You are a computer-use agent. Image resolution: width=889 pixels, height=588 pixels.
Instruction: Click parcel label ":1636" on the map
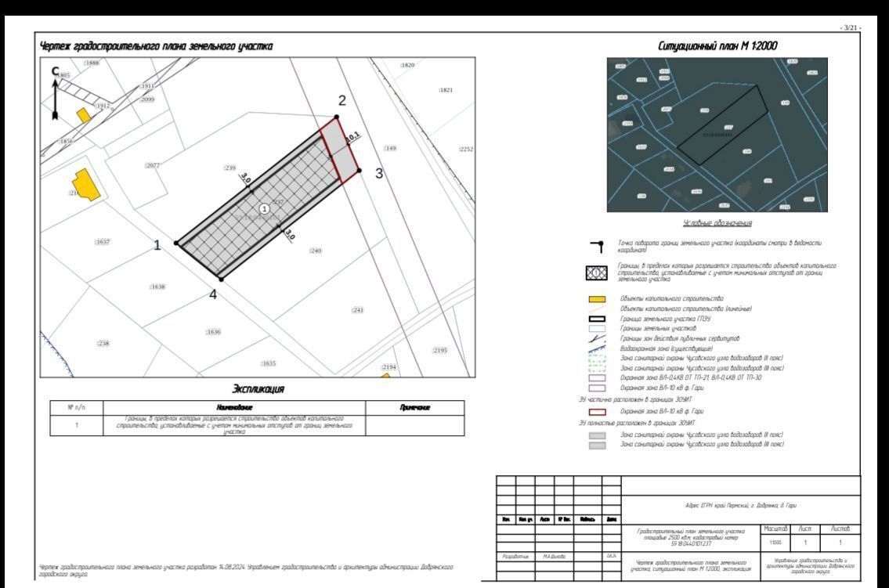tap(213, 332)
